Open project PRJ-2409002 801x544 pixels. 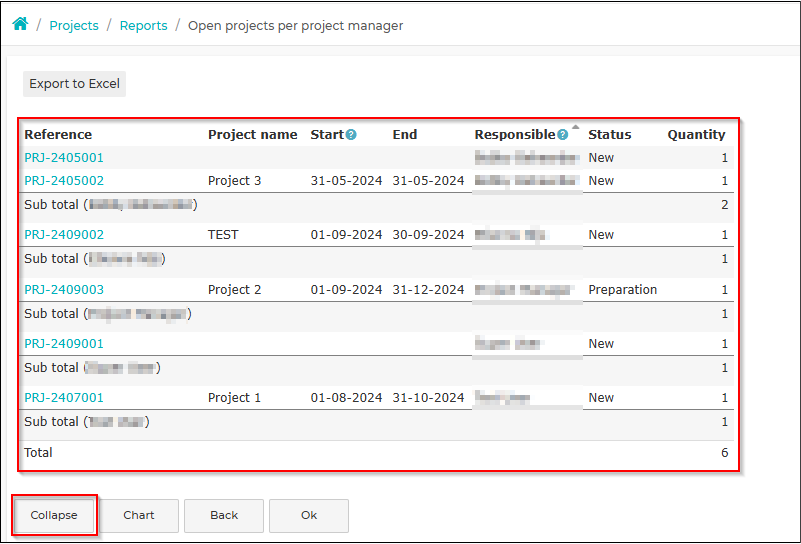point(64,235)
